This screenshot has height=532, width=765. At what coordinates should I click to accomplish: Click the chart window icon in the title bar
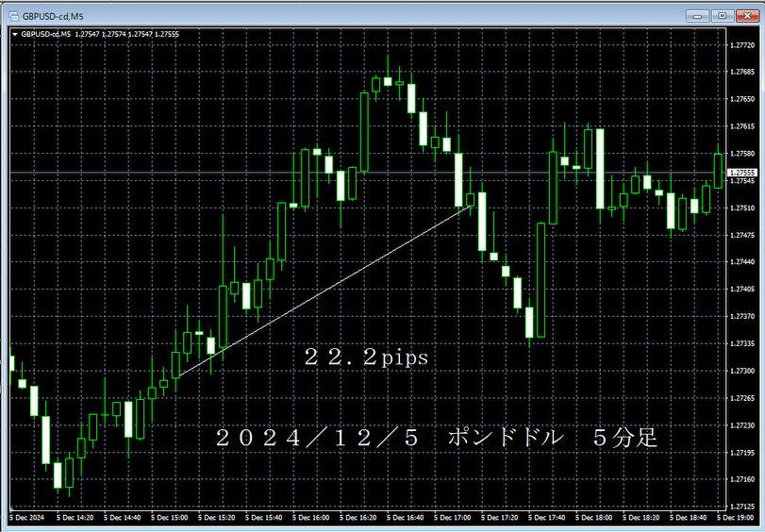pyautogui.click(x=13, y=16)
